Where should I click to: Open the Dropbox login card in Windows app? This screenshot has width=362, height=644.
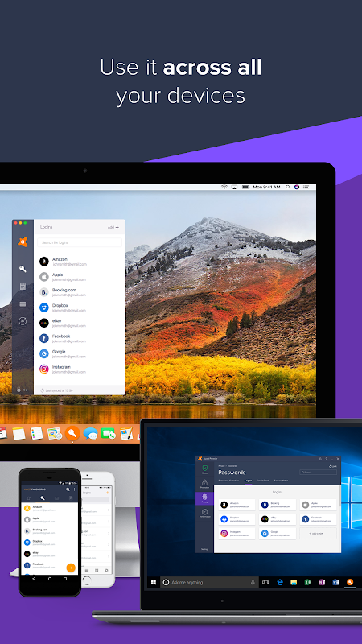(237, 519)
